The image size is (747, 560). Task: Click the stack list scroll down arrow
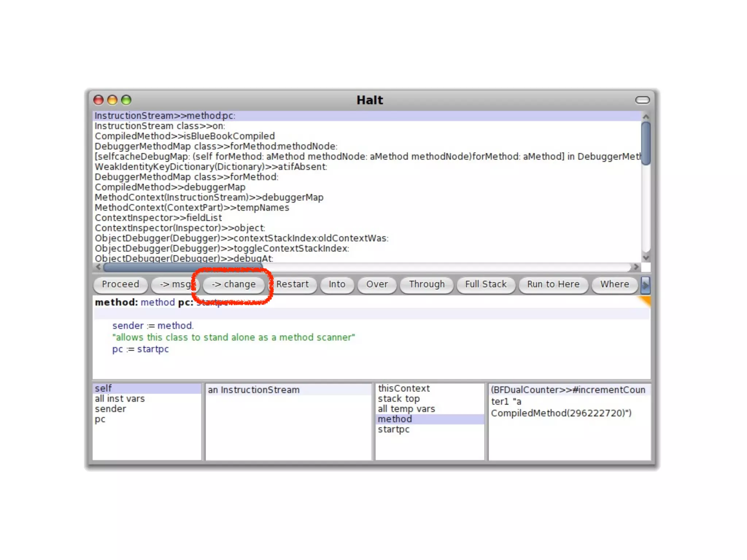pos(646,257)
